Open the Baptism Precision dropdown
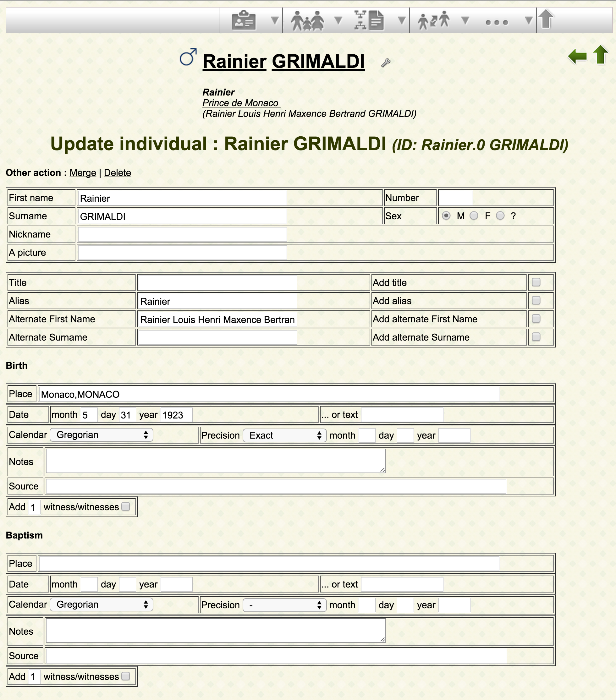Viewport: 616px width, 700px height. (284, 605)
